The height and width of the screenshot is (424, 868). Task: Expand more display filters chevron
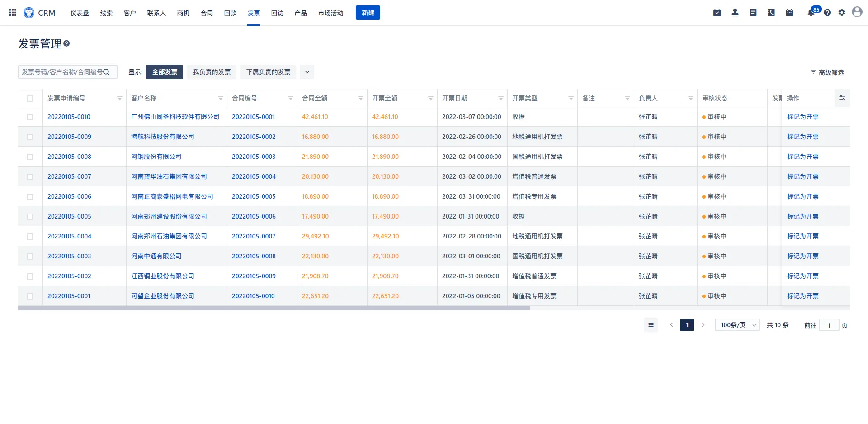[x=307, y=72]
